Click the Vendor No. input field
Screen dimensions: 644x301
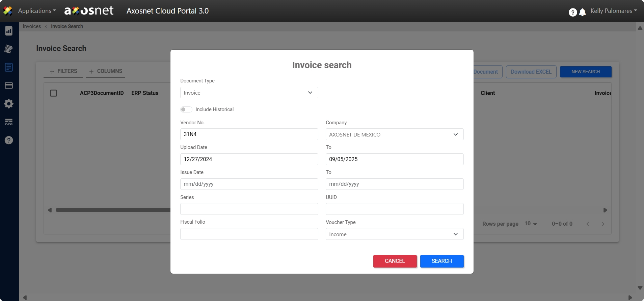point(249,134)
